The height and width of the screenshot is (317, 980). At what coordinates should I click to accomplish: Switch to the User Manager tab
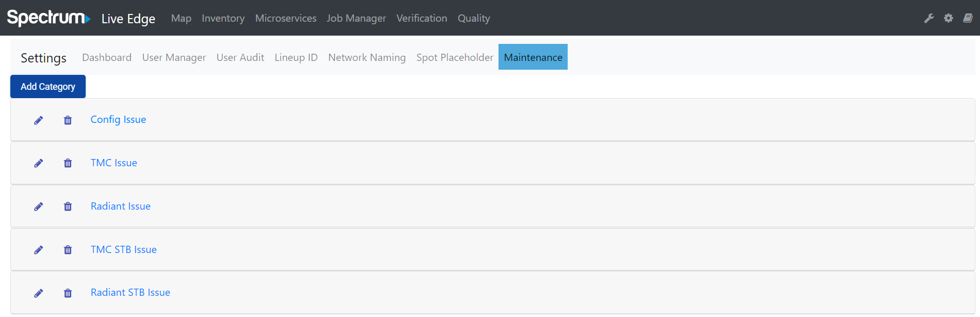(x=174, y=57)
